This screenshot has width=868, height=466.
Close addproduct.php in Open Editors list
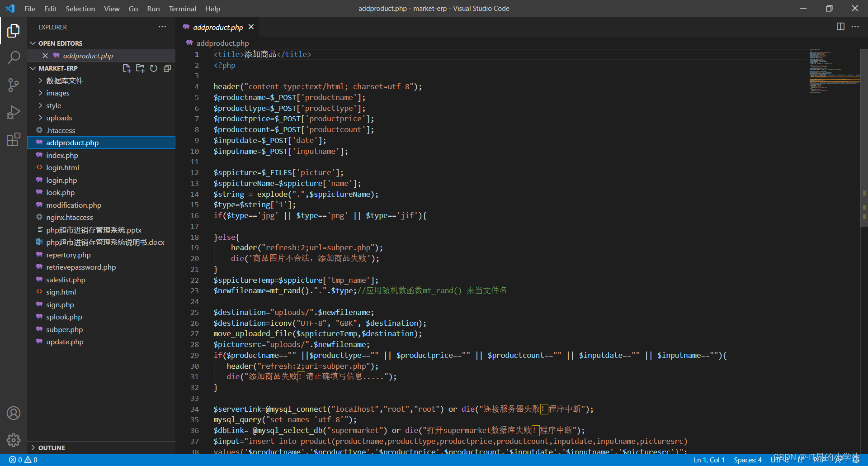[45, 56]
